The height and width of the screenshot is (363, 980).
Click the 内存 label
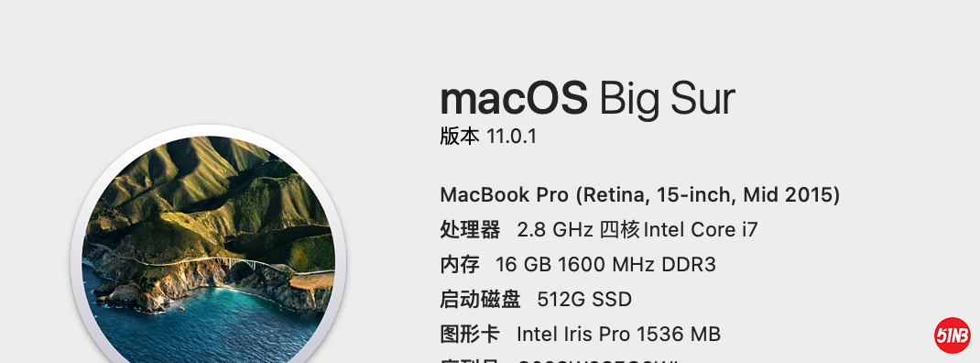pyautogui.click(x=460, y=265)
